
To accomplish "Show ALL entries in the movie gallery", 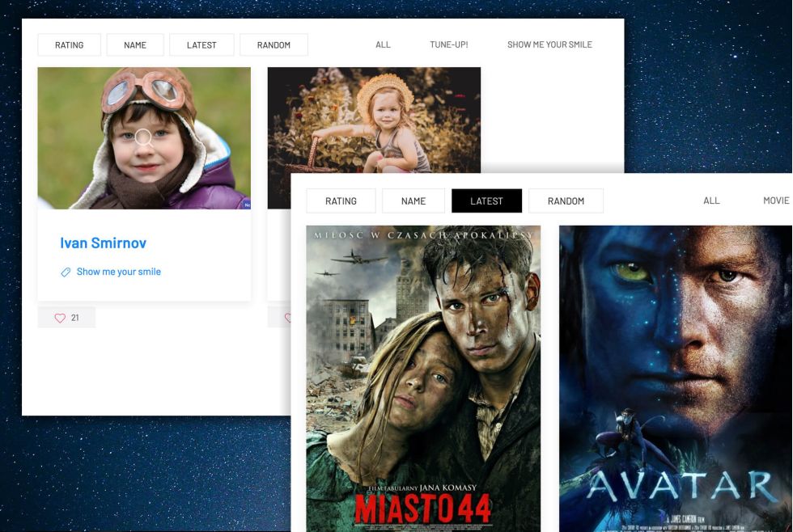I will pyautogui.click(x=711, y=201).
